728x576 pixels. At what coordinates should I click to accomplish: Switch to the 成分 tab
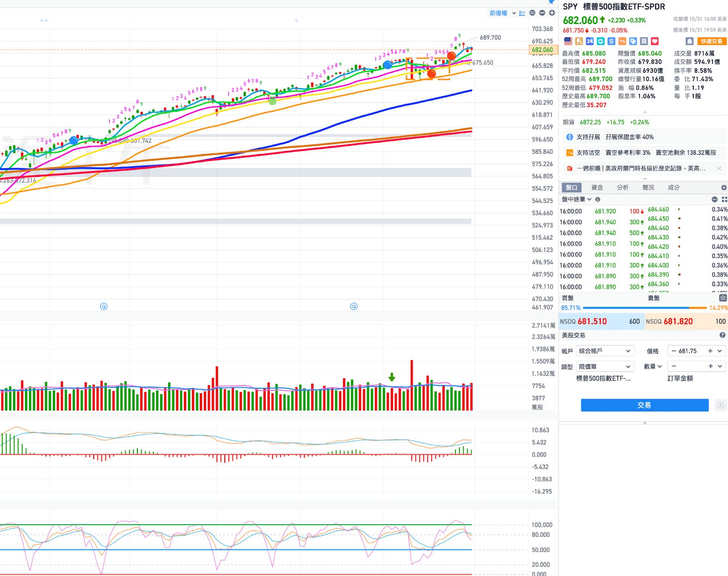tap(673, 187)
